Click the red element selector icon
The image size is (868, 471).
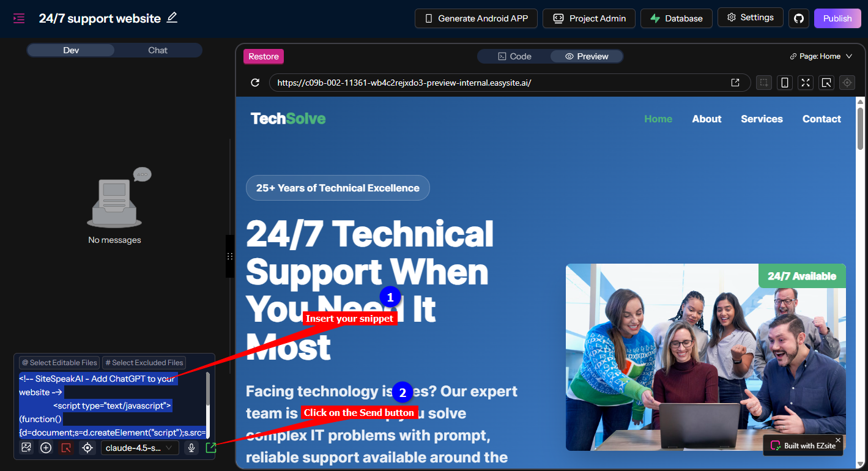(x=67, y=448)
